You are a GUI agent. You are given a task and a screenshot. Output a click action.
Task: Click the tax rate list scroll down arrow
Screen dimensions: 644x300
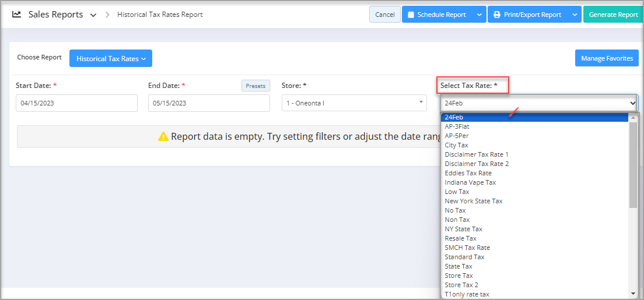(x=633, y=294)
